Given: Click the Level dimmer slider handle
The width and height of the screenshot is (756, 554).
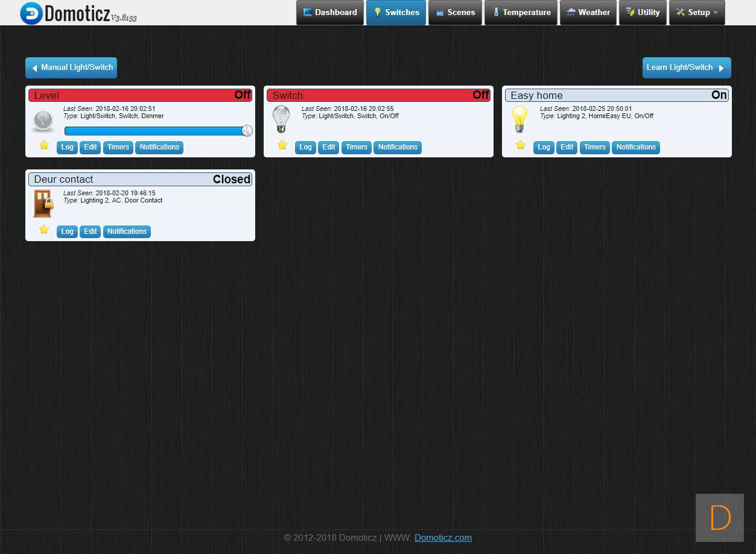Looking at the screenshot, I should pyautogui.click(x=247, y=131).
